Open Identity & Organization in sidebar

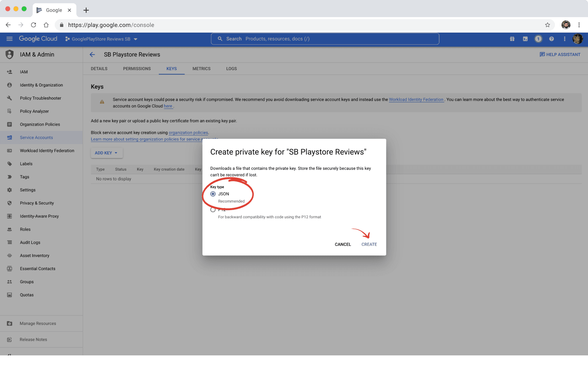[x=41, y=85]
